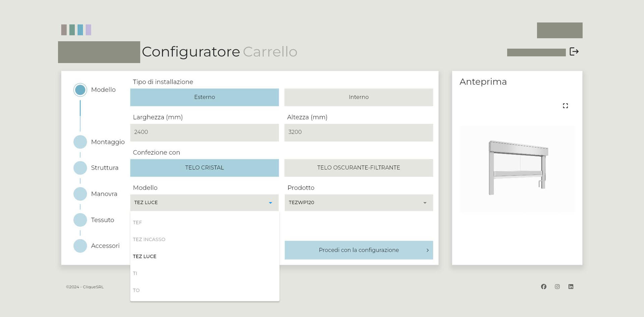Image resolution: width=644 pixels, height=317 pixels.
Task: Expand the preview with the fullscreen icon
Action: tap(565, 106)
